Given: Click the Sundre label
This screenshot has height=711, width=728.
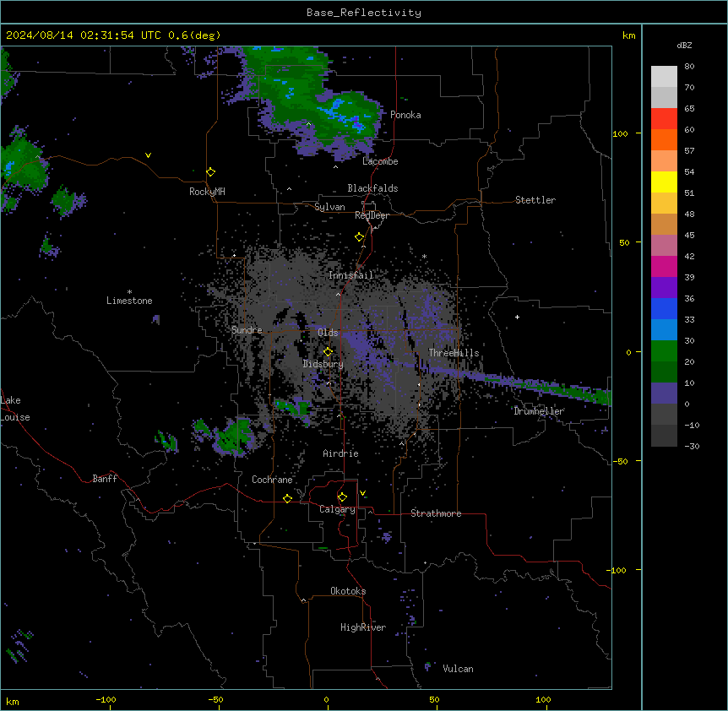Looking at the screenshot, I should [247, 330].
